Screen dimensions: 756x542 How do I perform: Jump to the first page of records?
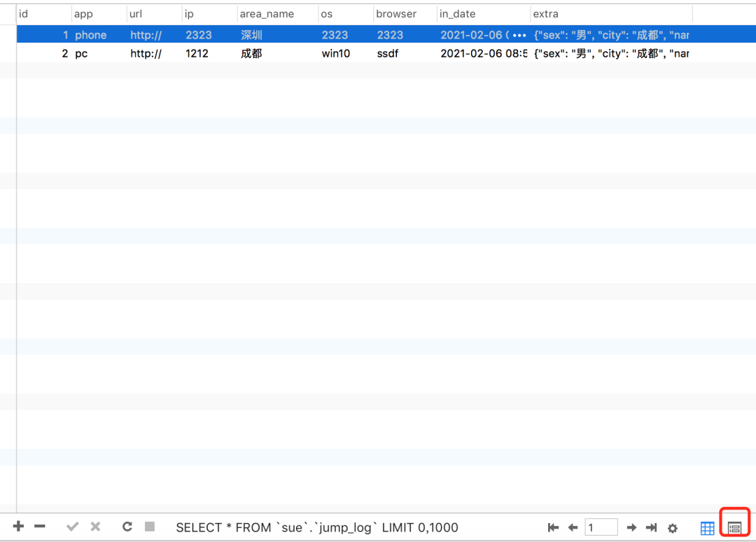click(553, 527)
